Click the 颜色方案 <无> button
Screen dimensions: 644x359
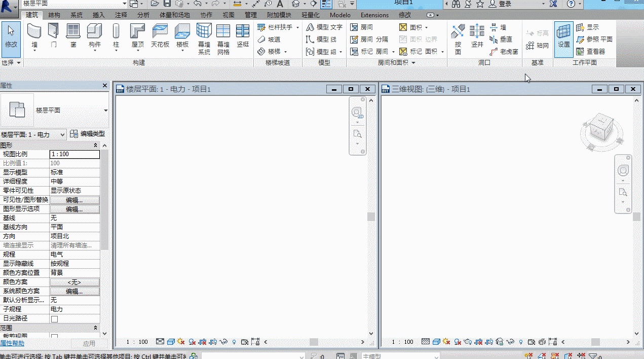74,282
